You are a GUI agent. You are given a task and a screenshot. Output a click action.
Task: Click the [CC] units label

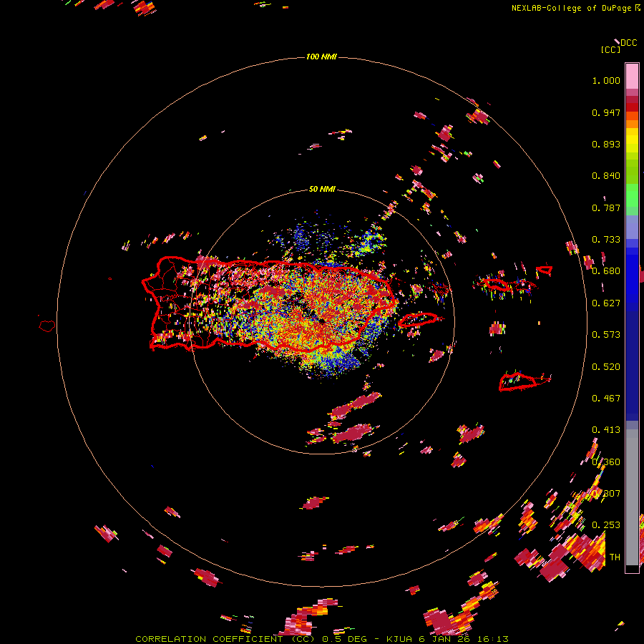click(610, 49)
